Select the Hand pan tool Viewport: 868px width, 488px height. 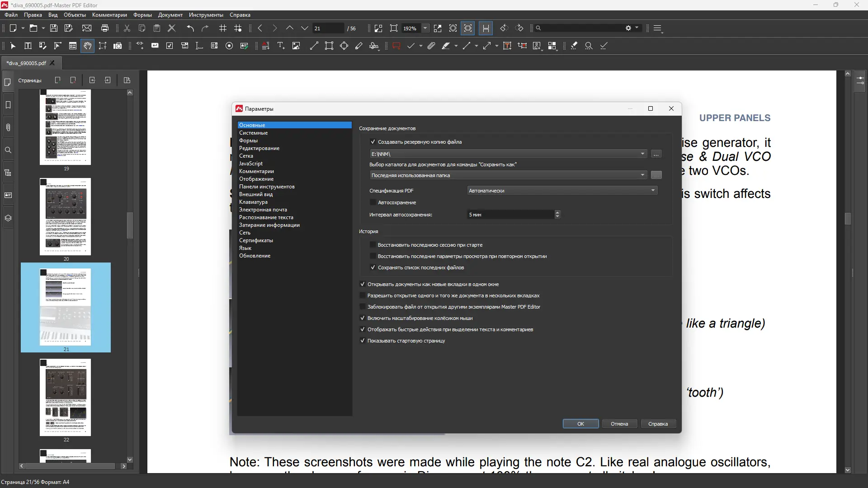[87, 46]
